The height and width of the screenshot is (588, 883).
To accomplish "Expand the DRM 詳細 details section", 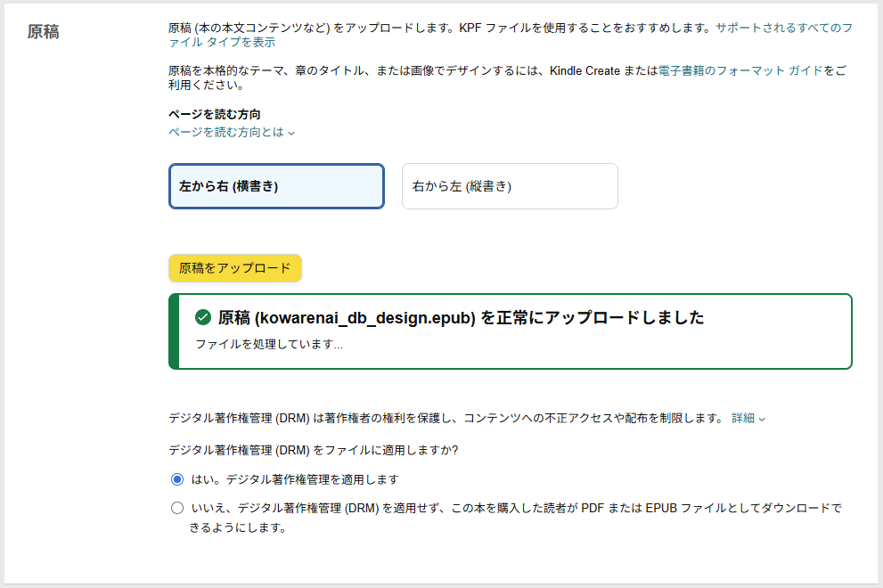I will point(743,418).
